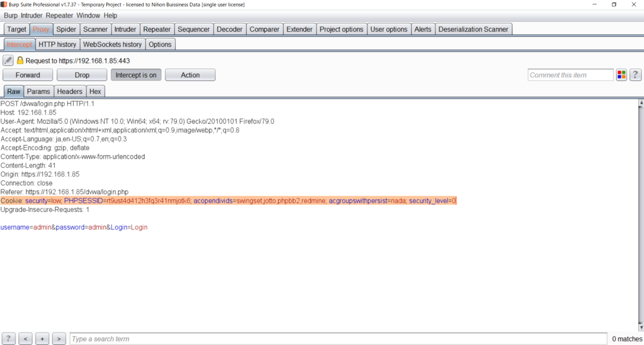This screenshot has width=644, height=345.
Task: Open the WebSockets history sub-tab
Action: [x=113, y=45]
